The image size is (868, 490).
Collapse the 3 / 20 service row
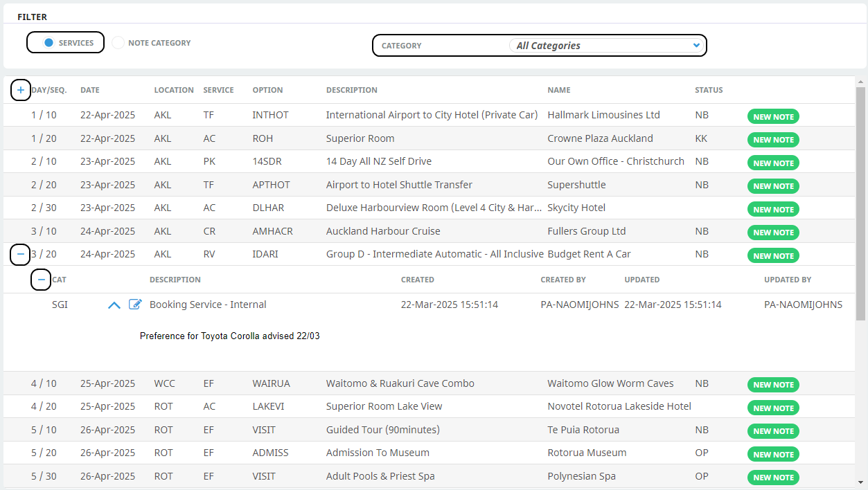pyautogui.click(x=20, y=255)
